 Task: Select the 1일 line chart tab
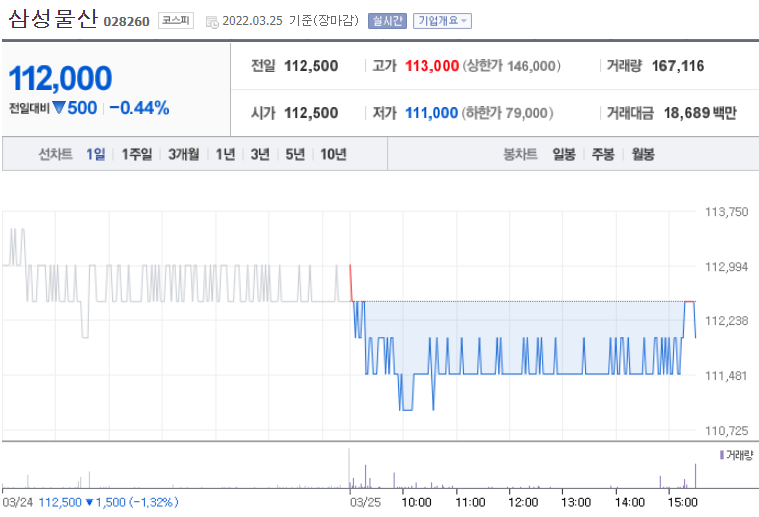[x=96, y=154]
